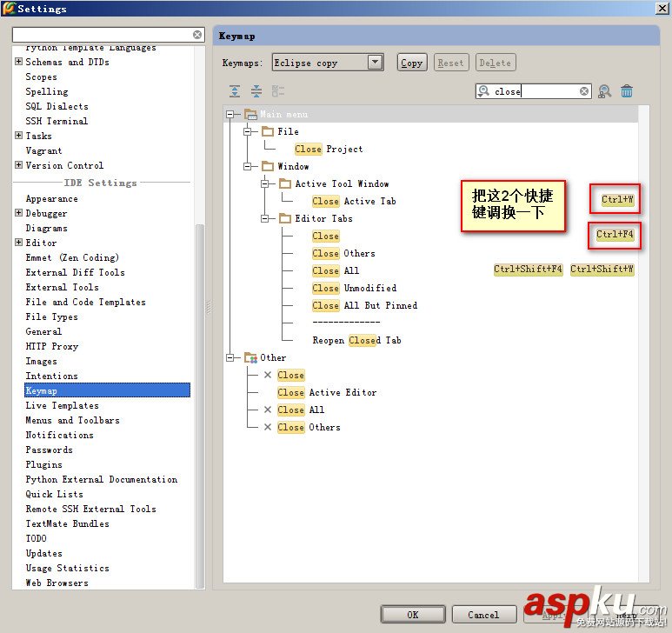Open Find Actions by Shortcut icon
The width and height of the screenshot is (672, 633).
pos(605,91)
